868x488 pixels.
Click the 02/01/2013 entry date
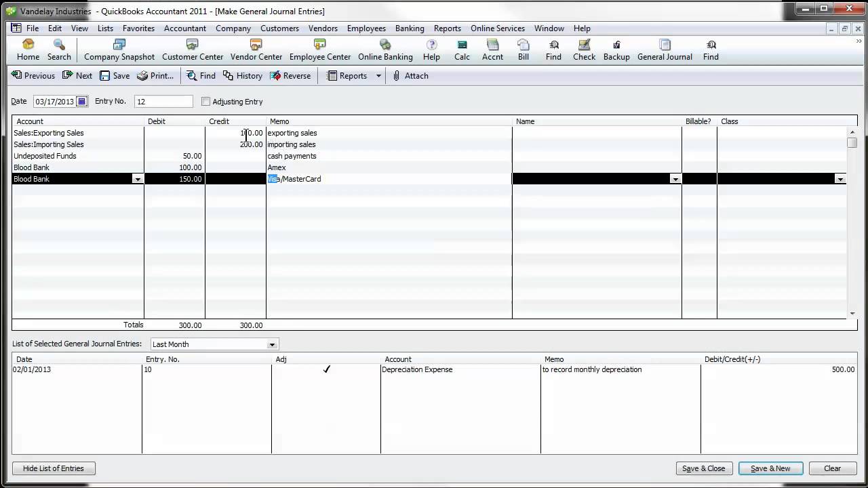point(33,369)
